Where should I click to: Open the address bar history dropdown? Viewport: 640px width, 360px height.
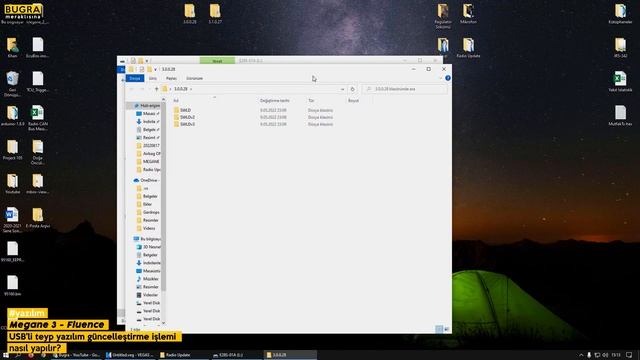pos(342,89)
